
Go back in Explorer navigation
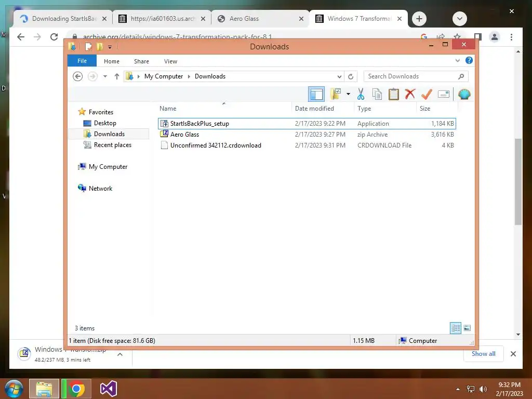click(x=78, y=76)
